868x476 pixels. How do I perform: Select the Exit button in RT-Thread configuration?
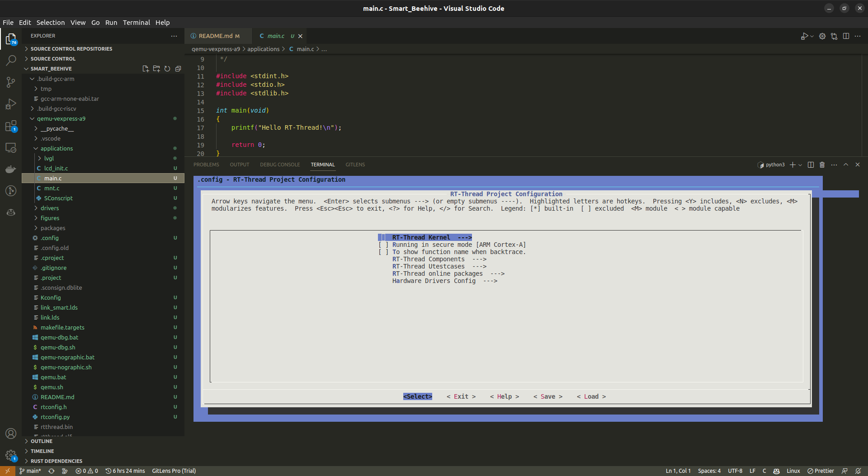pos(461,396)
